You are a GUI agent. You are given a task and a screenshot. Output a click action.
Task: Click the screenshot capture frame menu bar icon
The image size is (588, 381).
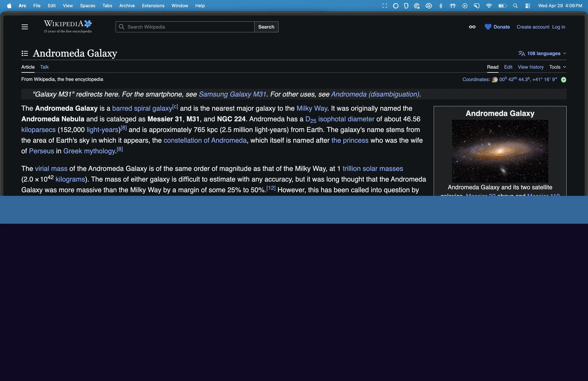[385, 6]
